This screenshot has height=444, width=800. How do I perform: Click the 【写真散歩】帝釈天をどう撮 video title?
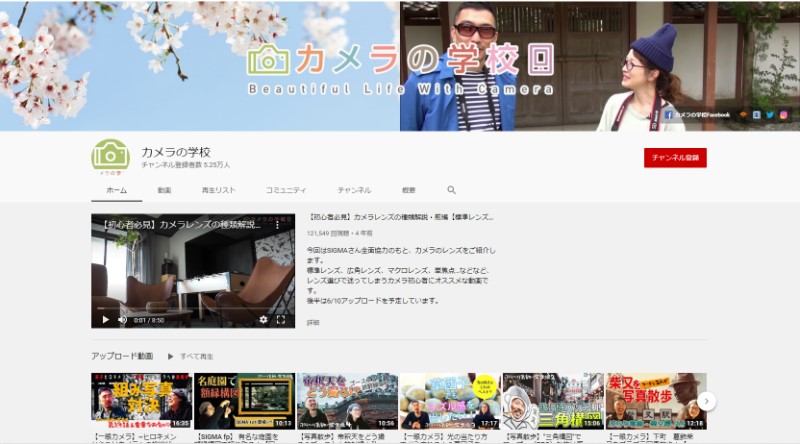coord(342,437)
